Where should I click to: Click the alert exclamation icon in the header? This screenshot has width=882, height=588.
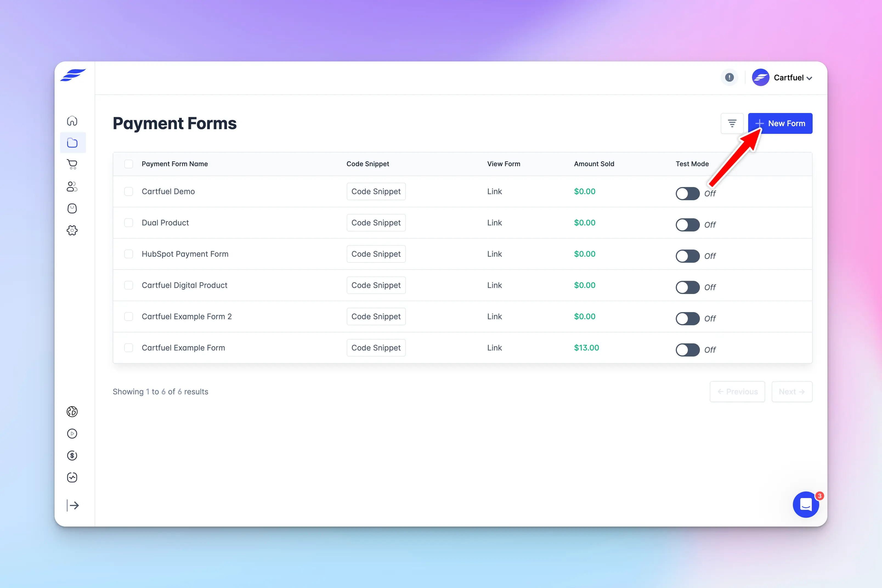click(x=729, y=78)
